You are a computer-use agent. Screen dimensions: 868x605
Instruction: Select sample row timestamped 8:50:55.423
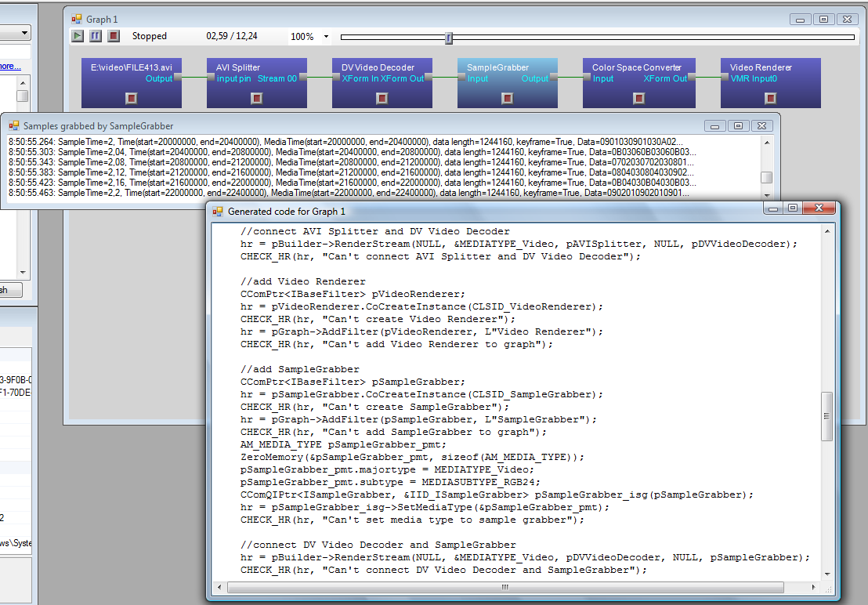tap(352, 183)
